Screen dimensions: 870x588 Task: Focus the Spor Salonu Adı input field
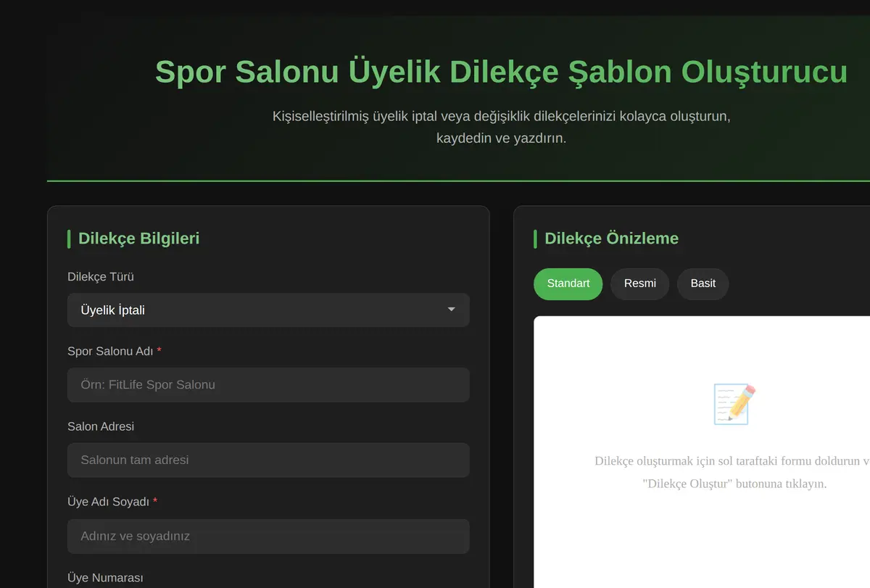268,385
